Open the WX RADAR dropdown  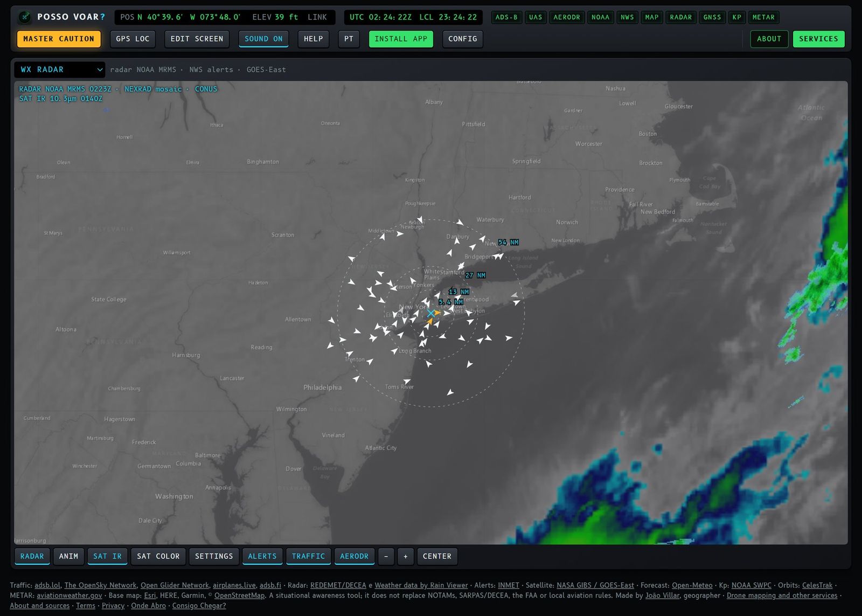60,70
